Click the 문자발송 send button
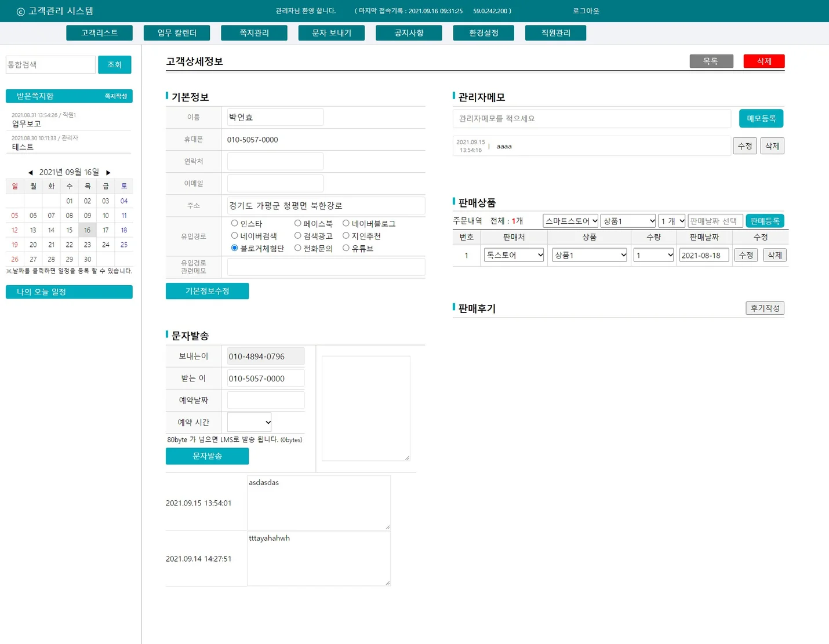The image size is (829, 644). click(207, 456)
